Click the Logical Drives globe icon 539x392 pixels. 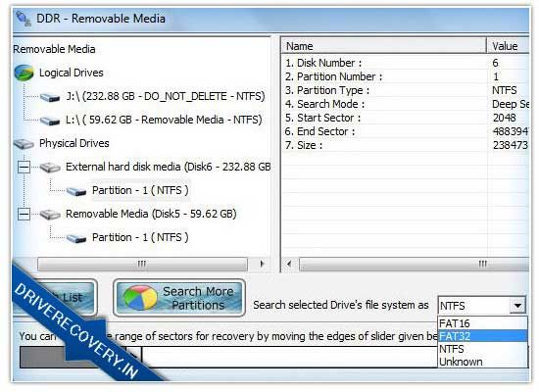click(x=24, y=73)
